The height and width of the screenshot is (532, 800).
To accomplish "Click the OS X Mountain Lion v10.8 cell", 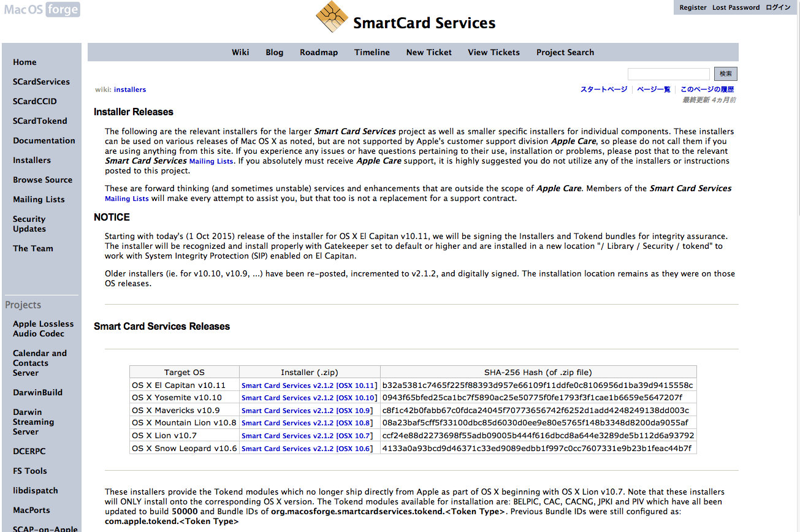I will (185, 423).
